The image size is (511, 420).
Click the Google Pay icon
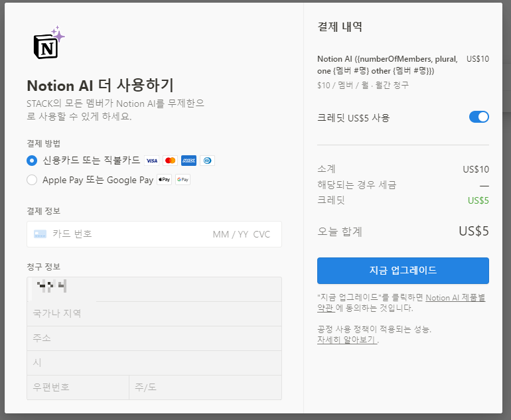pyautogui.click(x=183, y=180)
